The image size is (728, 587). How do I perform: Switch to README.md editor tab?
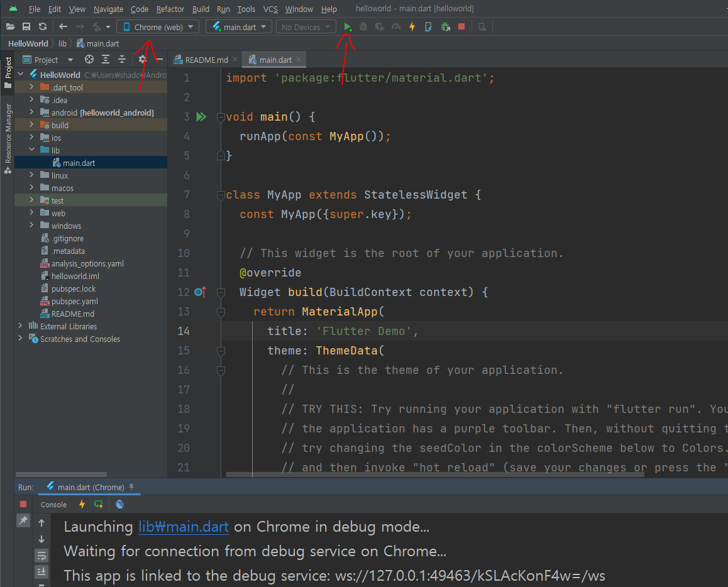(206, 60)
